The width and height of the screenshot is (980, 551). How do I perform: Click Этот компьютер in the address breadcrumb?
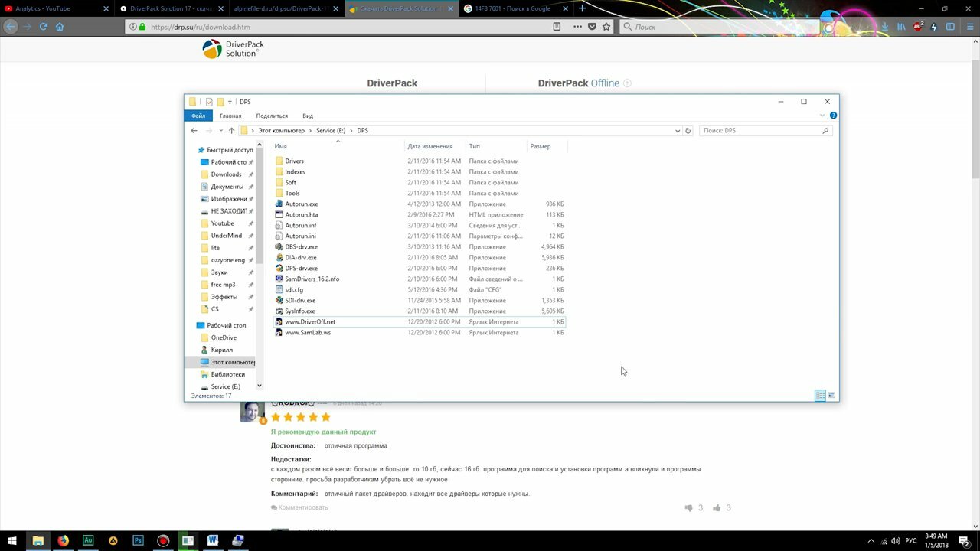281,131
